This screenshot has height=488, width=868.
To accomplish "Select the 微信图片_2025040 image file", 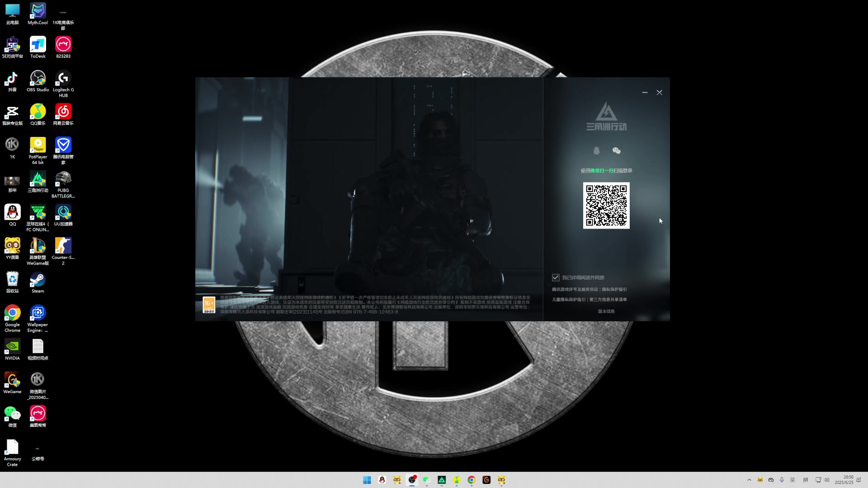I will click(38, 386).
